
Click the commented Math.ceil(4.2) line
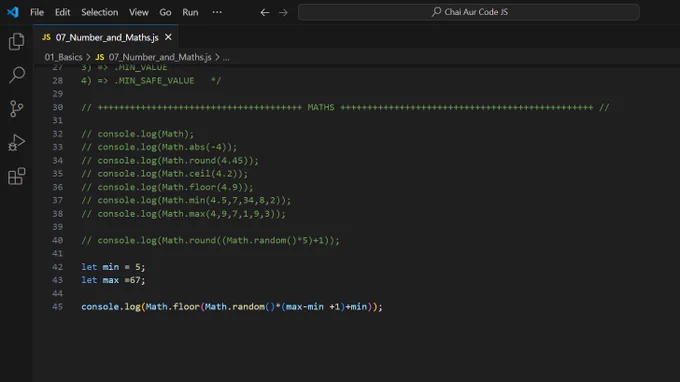coord(164,174)
